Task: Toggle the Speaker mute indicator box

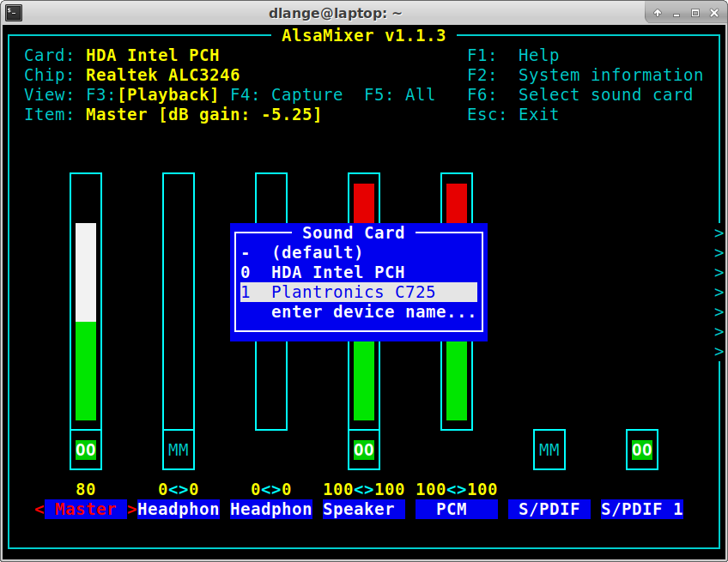Action: click(364, 450)
